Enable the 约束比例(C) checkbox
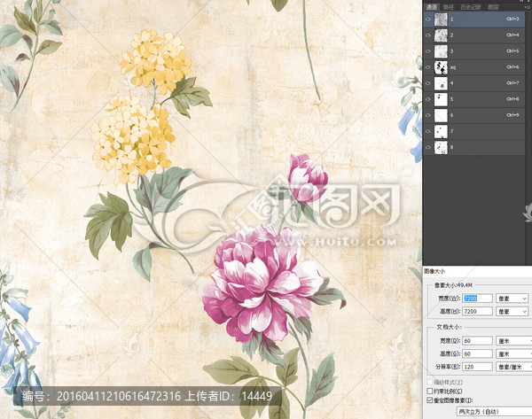 (x=430, y=392)
